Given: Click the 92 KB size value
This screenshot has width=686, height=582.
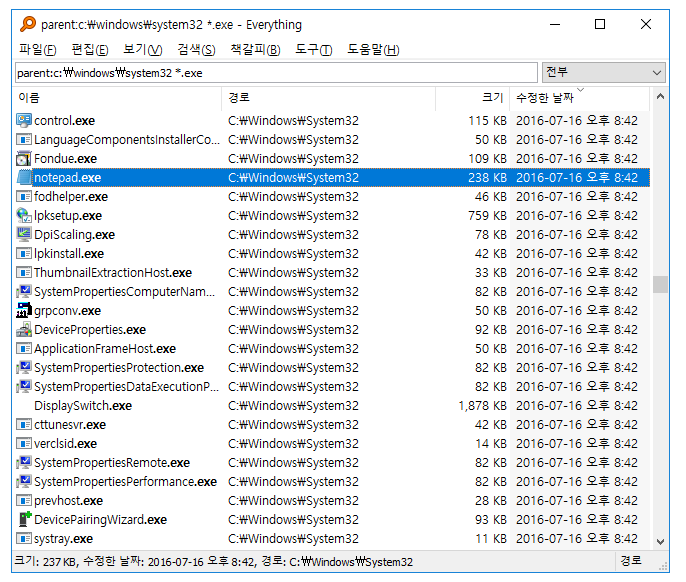Looking at the screenshot, I should [x=491, y=330].
